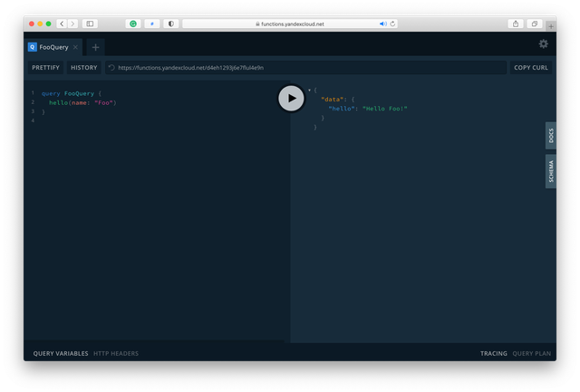Open Safari sidebar toggle

[90, 24]
